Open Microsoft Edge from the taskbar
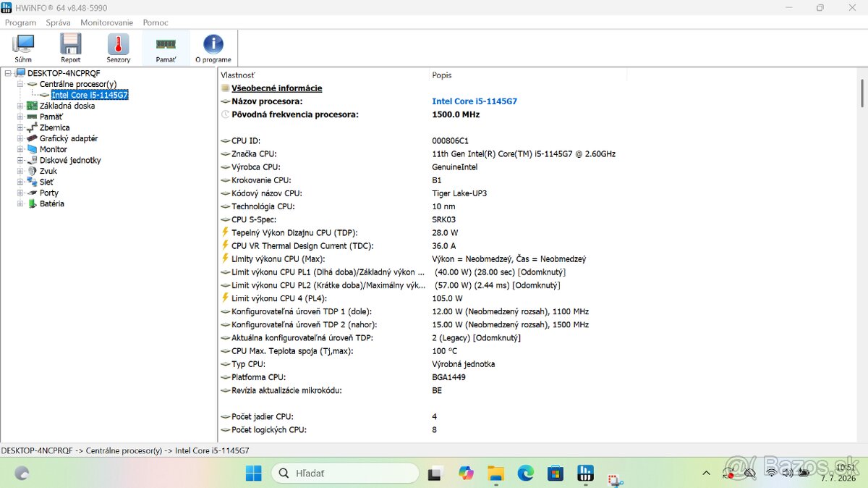This screenshot has height=488, width=868. (525, 474)
